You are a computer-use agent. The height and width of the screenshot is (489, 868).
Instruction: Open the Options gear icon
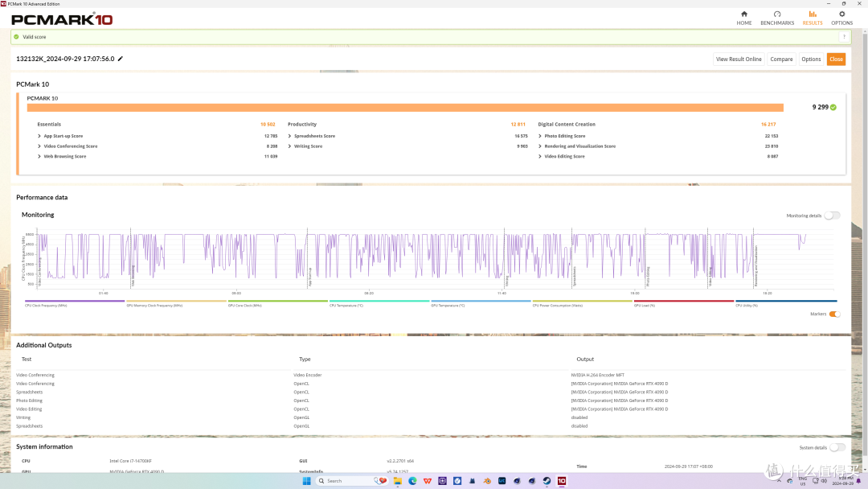[x=842, y=14]
